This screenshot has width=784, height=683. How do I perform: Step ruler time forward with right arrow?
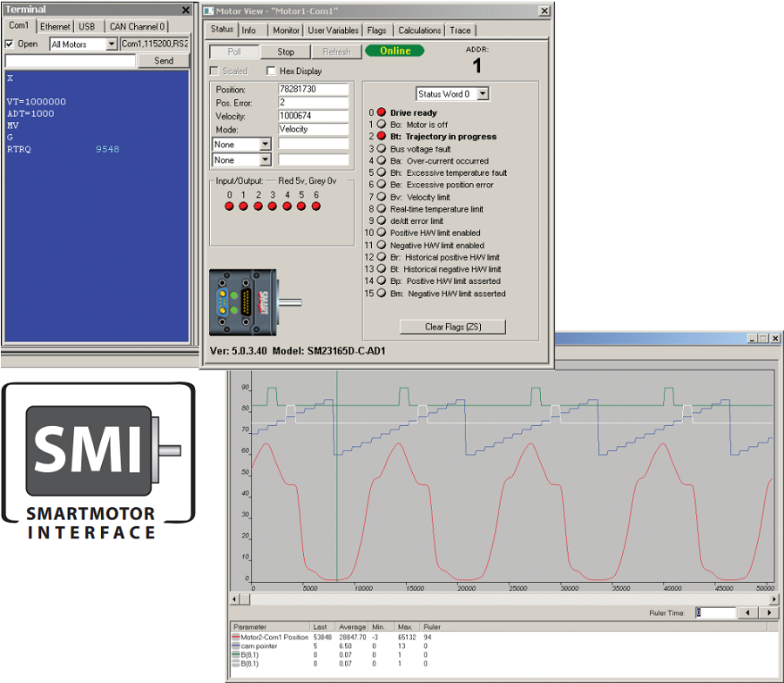(769, 612)
